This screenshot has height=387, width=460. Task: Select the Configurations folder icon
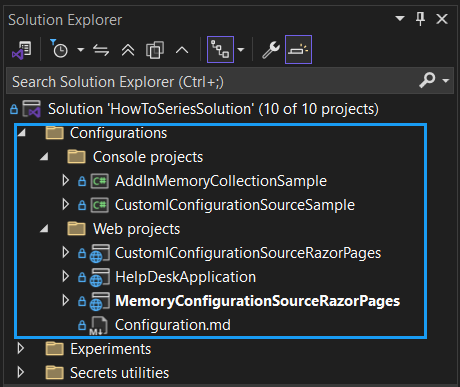[x=55, y=133]
